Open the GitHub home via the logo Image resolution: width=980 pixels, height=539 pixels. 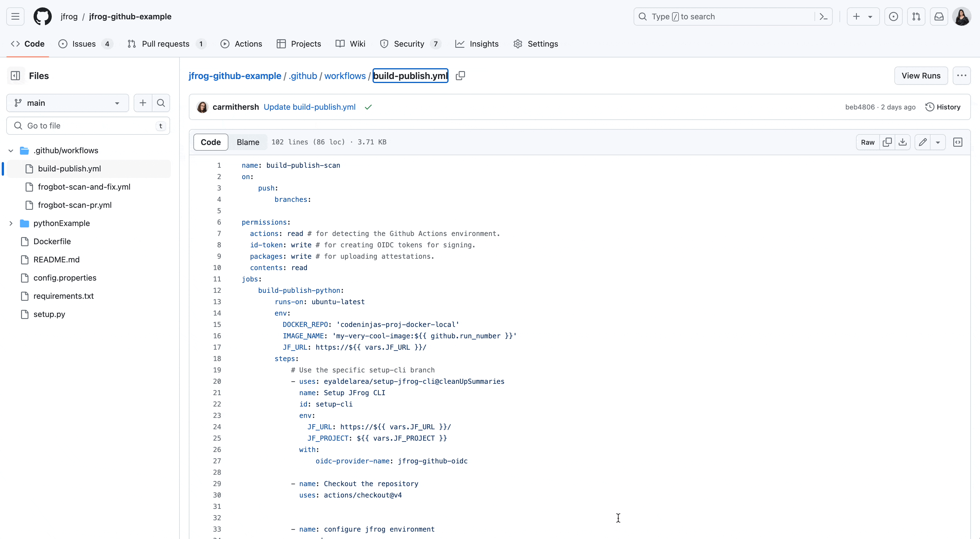pyautogui.click(x=42, y=16)
